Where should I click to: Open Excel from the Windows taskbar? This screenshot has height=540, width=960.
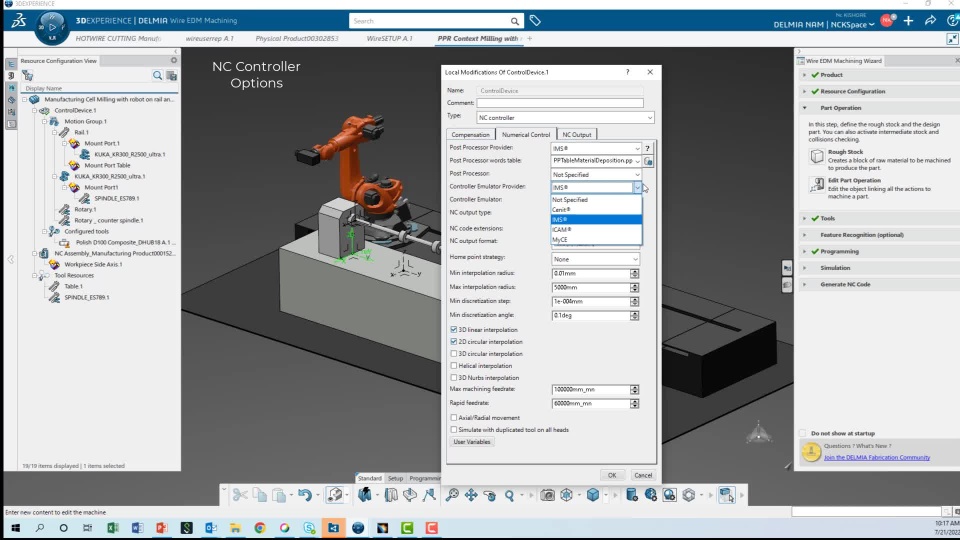point(112,527)
